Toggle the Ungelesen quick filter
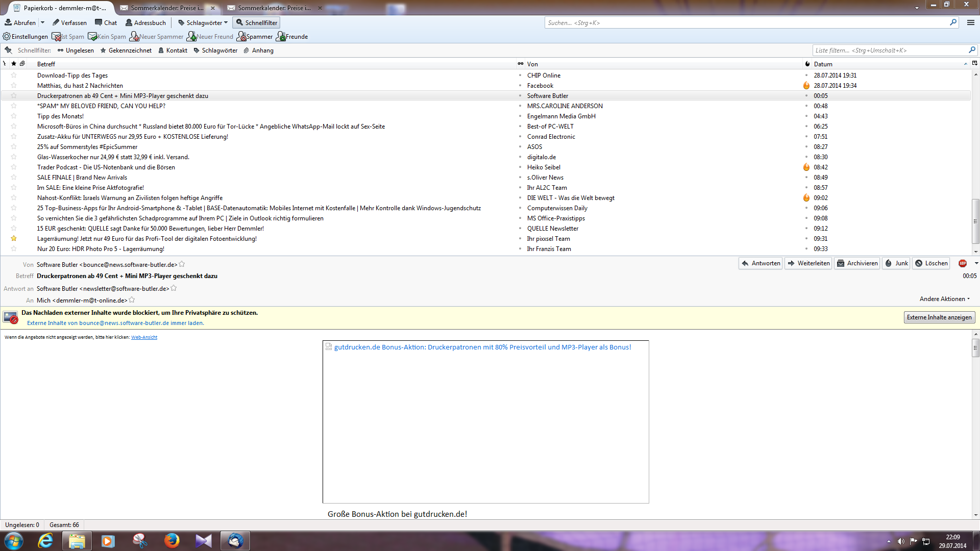Image resolution: width=980 pixels, height=551 pixels. [x=76, y=51]
